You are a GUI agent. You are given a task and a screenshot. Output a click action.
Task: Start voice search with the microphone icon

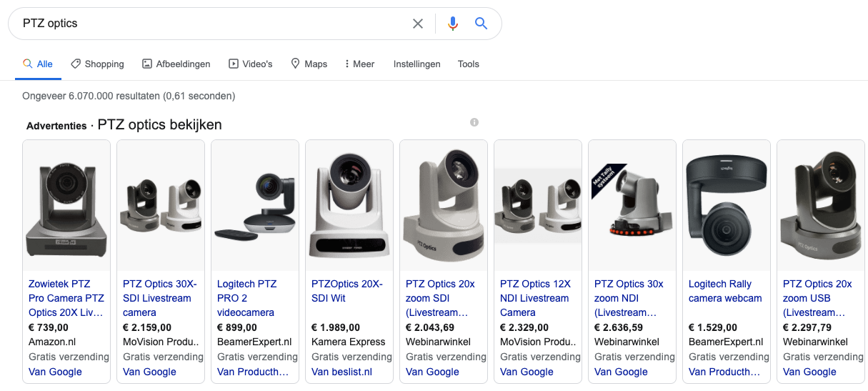pos(453,24)
